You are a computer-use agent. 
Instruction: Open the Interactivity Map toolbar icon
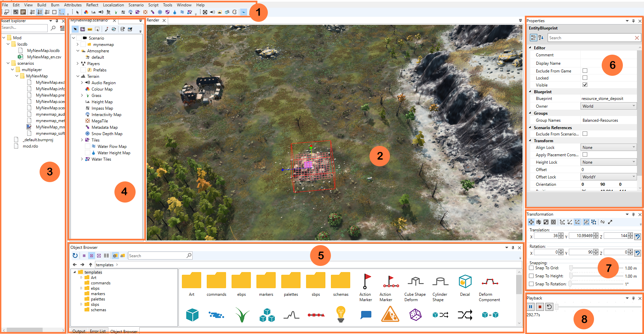point(130,12)
